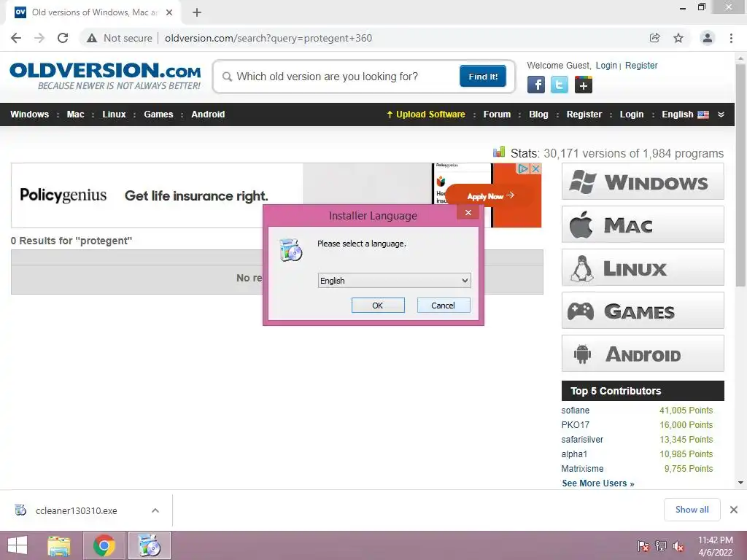Open contributor safarisilver's profile
Screen dimensions: 747x560
click(x=582, y=440)
